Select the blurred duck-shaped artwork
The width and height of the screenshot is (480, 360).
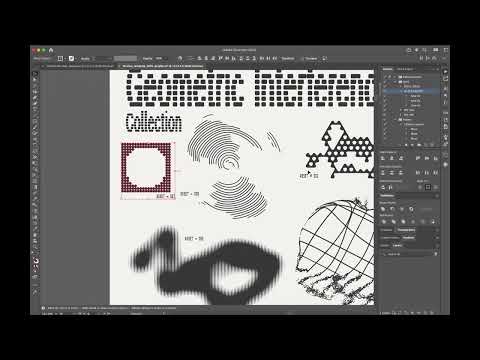[205, 265]
